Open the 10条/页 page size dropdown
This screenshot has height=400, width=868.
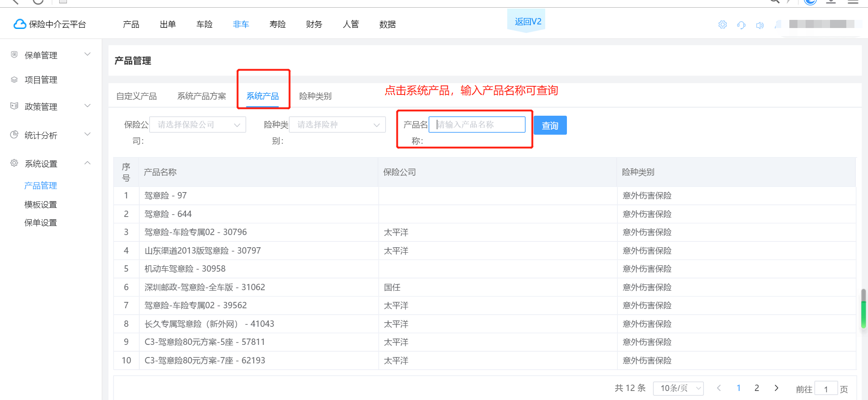(679, 388)
